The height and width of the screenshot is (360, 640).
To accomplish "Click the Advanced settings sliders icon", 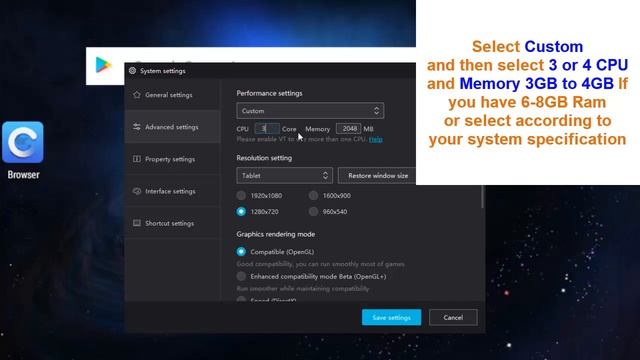I will coord(137,127).
